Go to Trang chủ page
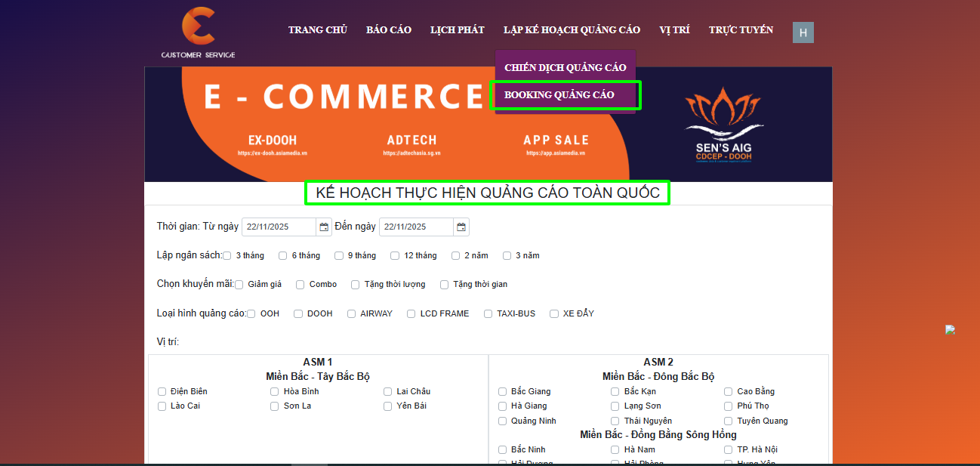The image size is (980, 466). [x=317, y=30]
